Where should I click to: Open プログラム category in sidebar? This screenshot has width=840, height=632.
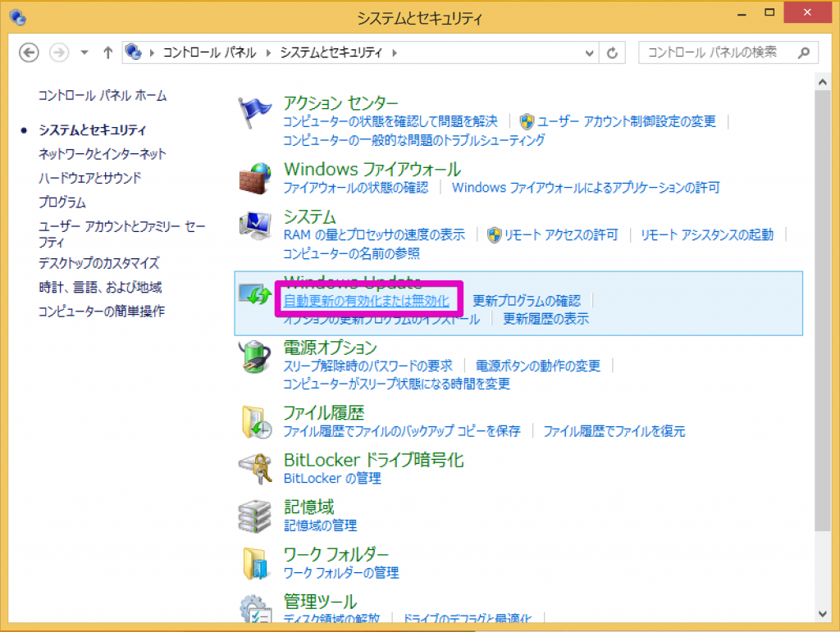(62, 202)
